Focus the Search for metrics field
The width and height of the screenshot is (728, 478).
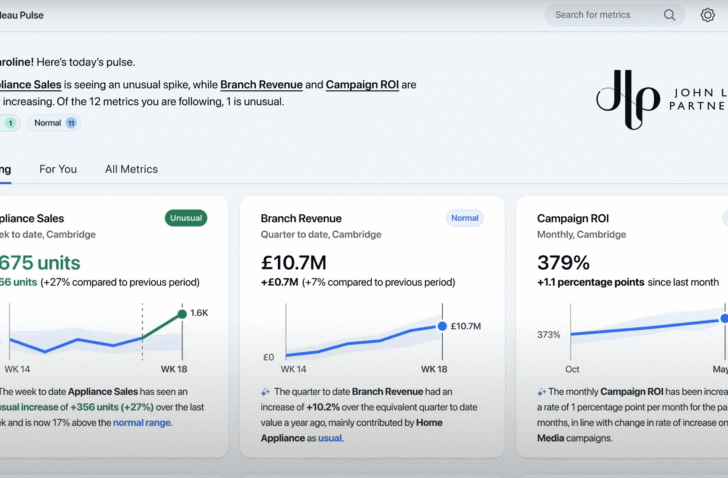click(614, 15)
